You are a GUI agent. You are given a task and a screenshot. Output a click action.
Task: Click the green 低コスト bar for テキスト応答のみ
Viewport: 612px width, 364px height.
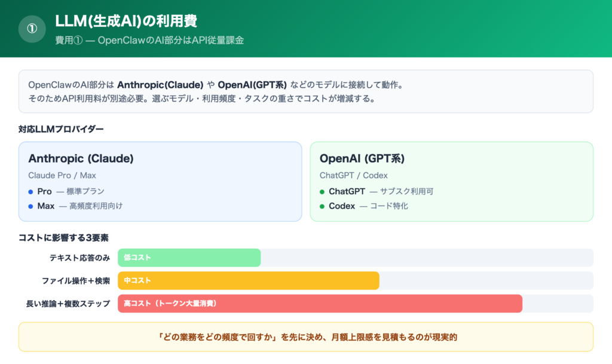pos(189,258)
